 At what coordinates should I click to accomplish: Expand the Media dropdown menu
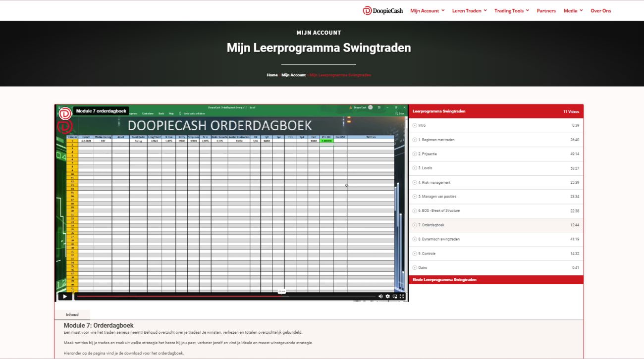573,10
